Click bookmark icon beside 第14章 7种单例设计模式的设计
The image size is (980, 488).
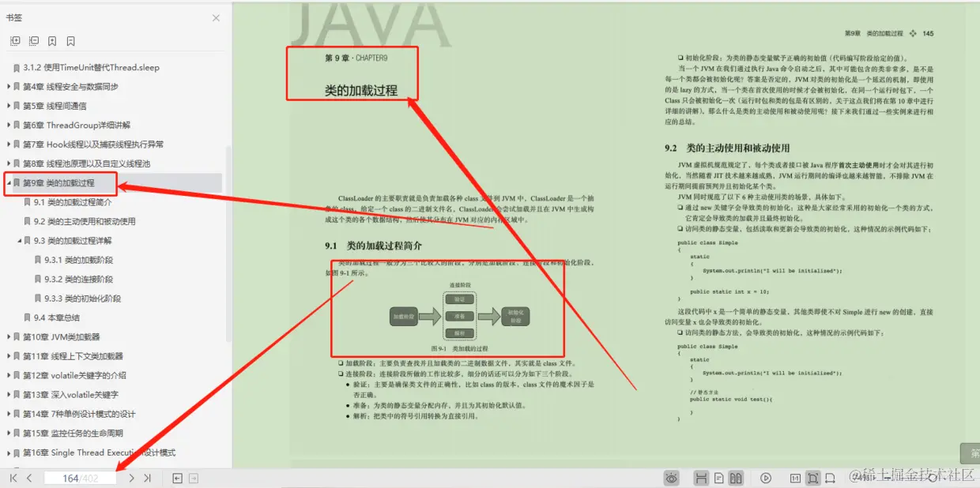click(x=17, y=414)
